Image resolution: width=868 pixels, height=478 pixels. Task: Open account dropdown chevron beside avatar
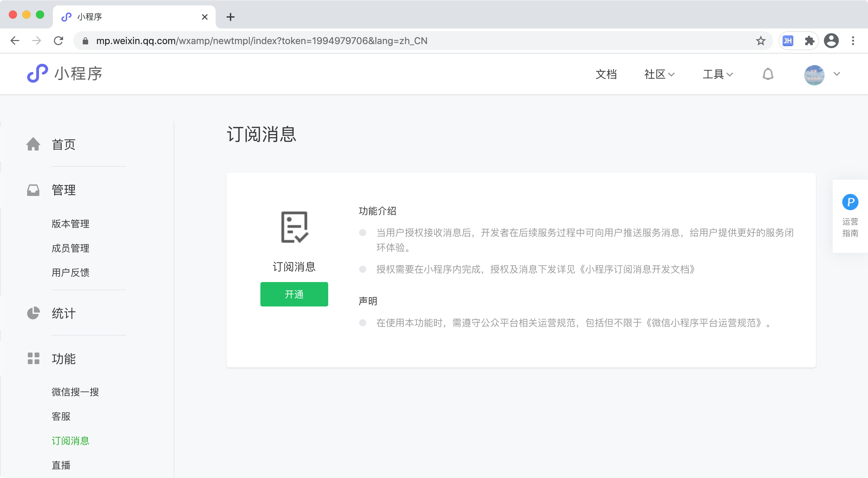(x=836, y=74)
